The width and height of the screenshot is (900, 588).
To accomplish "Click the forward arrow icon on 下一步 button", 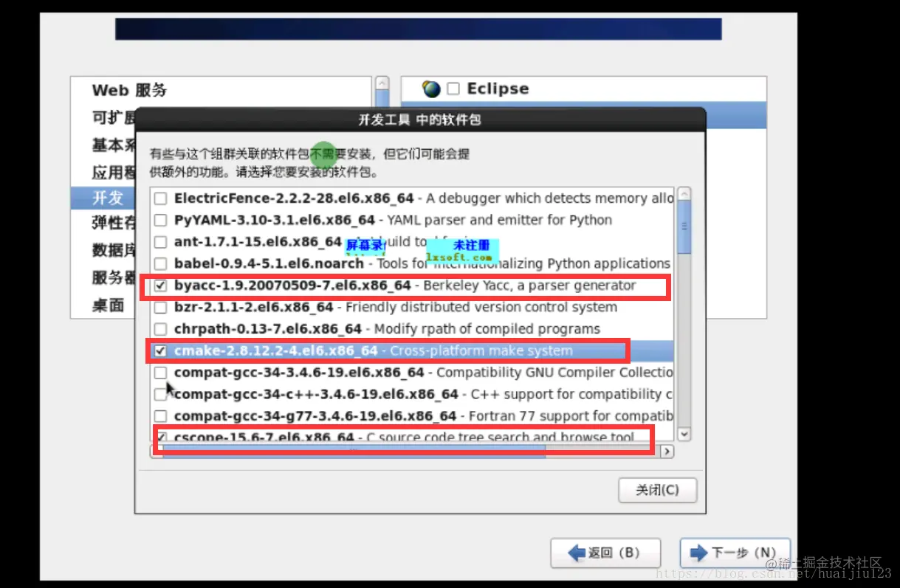I will point(698,553).
